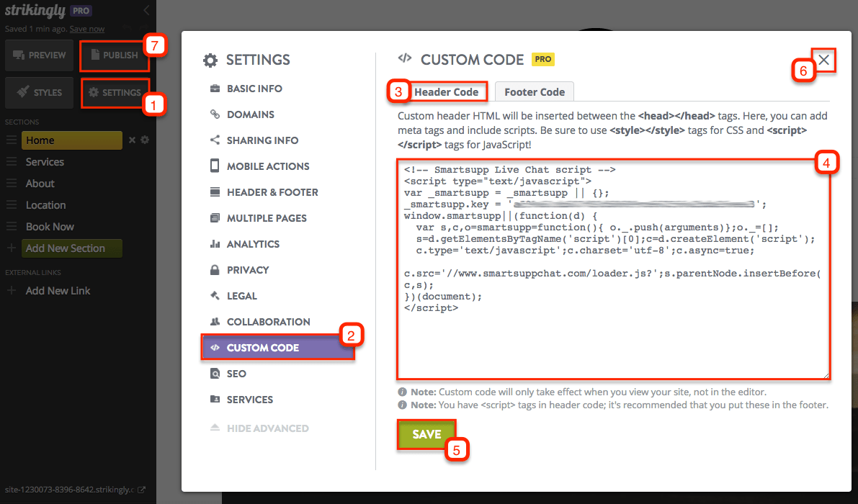Image resolution: width=858 pixels, height=504 pixels.
Task: Click the Analytics bar chart icon
Action: (x=215, y=244)
